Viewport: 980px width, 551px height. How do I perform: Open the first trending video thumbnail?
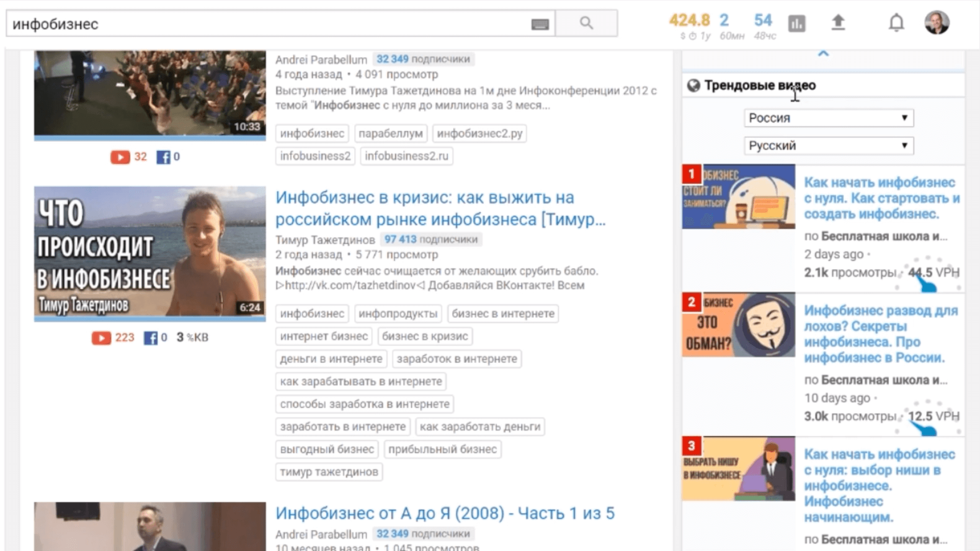738,196
